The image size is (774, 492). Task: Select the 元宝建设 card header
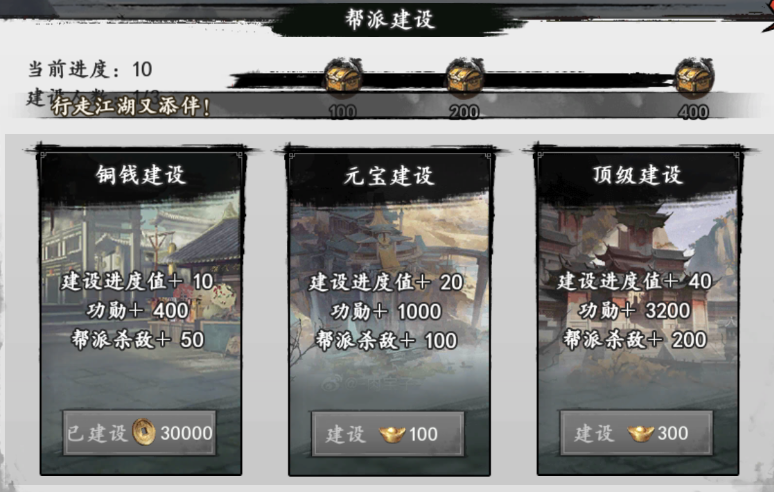(389, 175)
